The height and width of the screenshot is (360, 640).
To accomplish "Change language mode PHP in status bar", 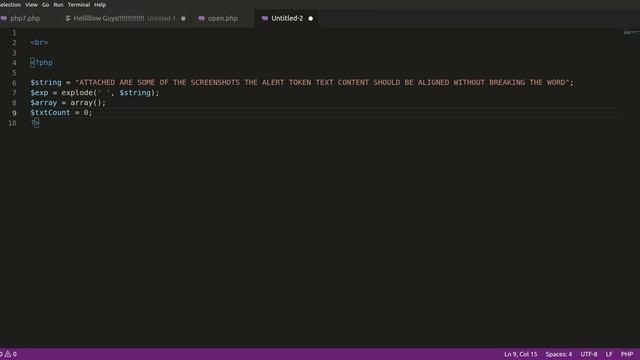I will tap(627, 354).
